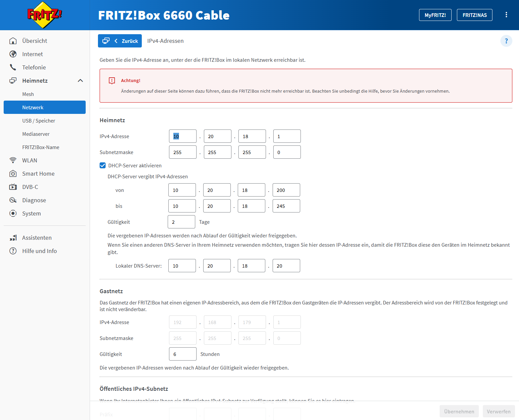
Task: Click the Internet globe icon
Action: (13, 54)
